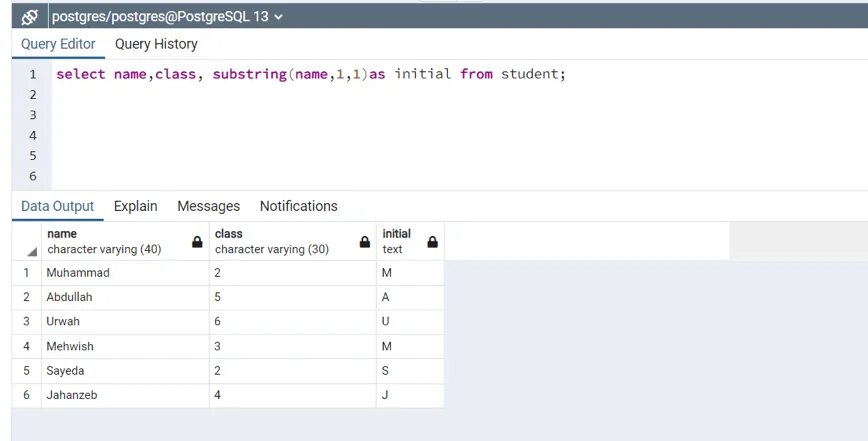Click the lock icon on initial column
The width and height of the screenshot is (868, 441).
coord(433,242)
